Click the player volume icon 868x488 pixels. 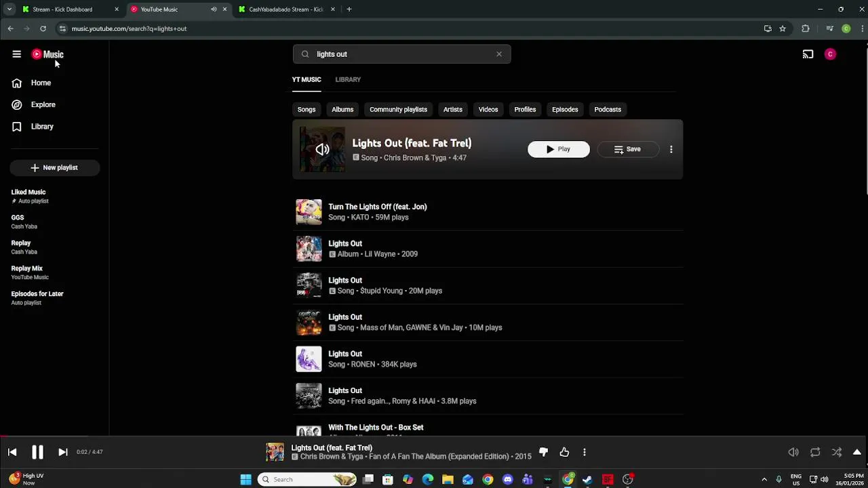coord(793,452)
